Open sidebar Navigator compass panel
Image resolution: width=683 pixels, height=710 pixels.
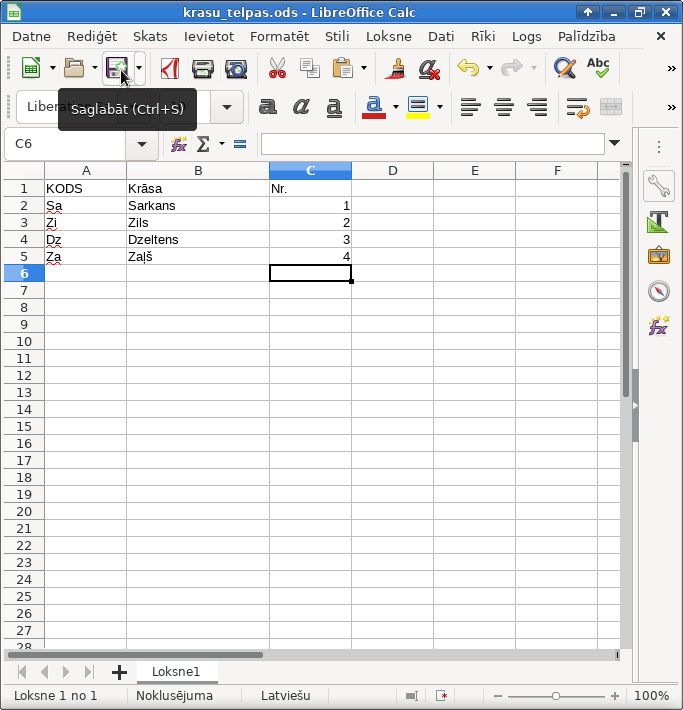point(659,291)
